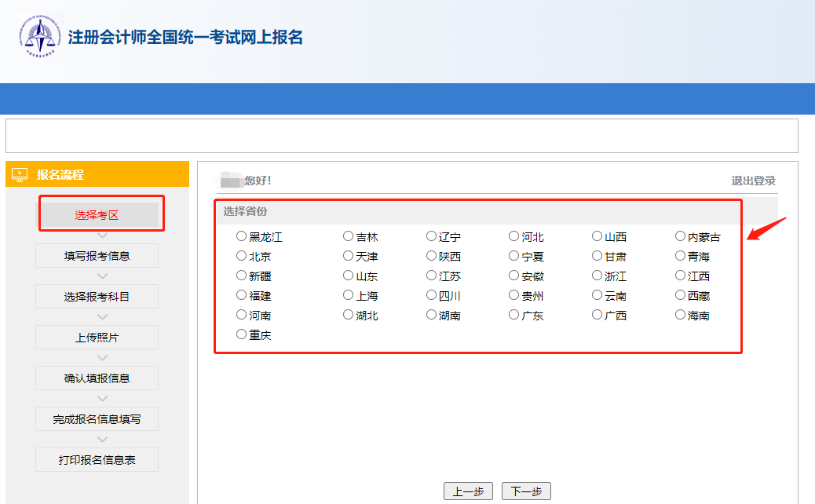Screen dimensions: 815x504
Task: Click the CPA exam logo icon
Action: pos(39,35)
